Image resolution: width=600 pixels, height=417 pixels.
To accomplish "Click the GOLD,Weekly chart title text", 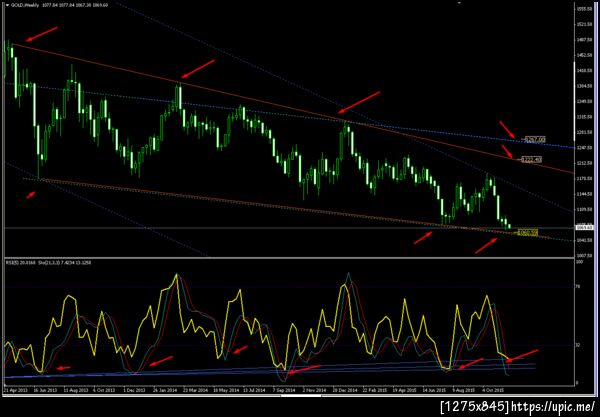I will click(x=24, y=5).
